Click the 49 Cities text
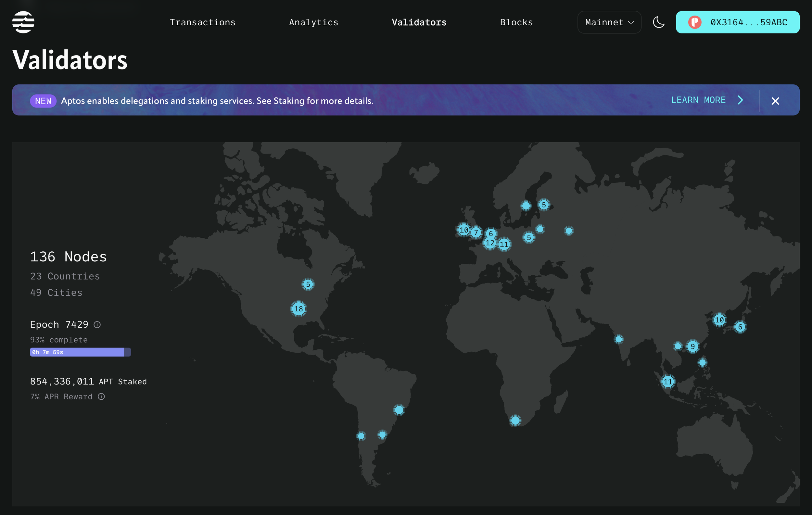This screenshot has height=515, width=812. tap(56, 293)
